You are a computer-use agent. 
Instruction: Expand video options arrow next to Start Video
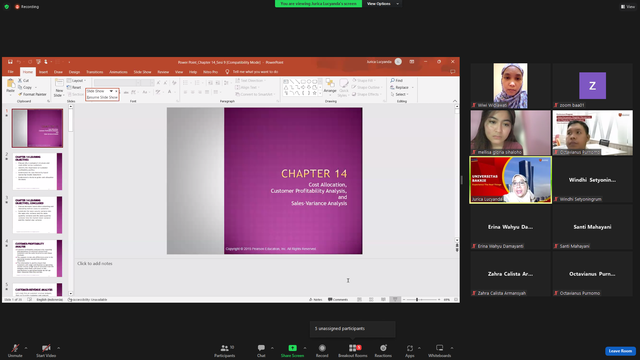[x=58, y=348]
